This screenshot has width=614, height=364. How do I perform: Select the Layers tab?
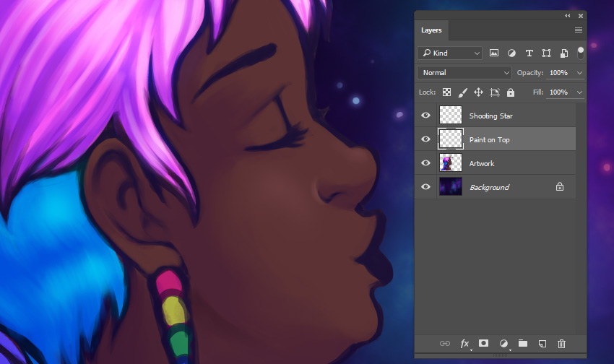(x=431, y=30)
